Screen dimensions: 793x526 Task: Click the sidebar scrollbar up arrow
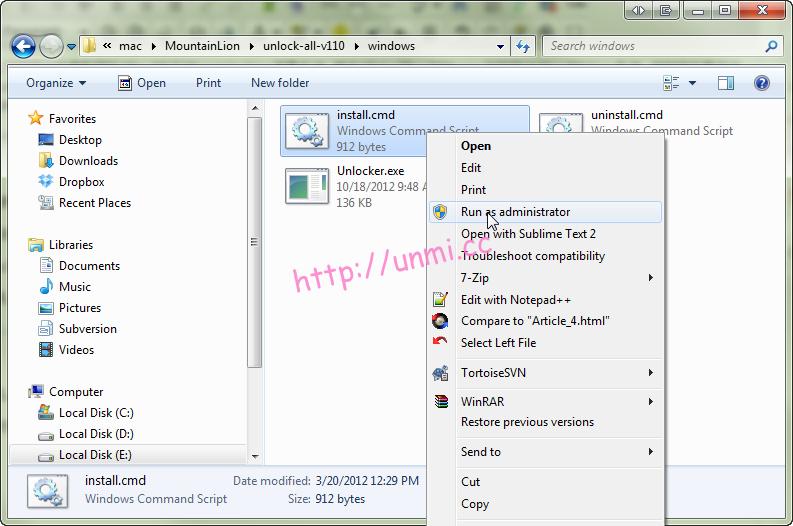coord(255,108)
